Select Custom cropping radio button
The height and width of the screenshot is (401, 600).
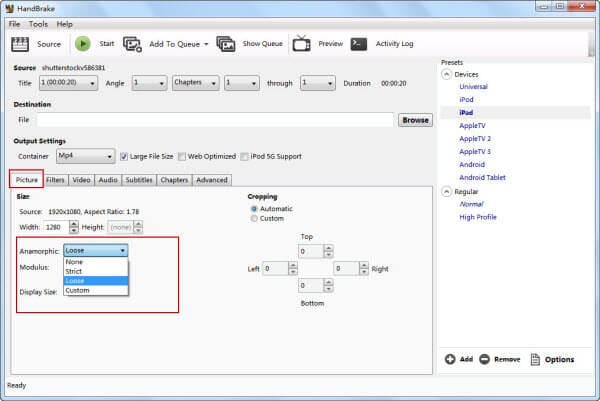click(x=254, y=218)
